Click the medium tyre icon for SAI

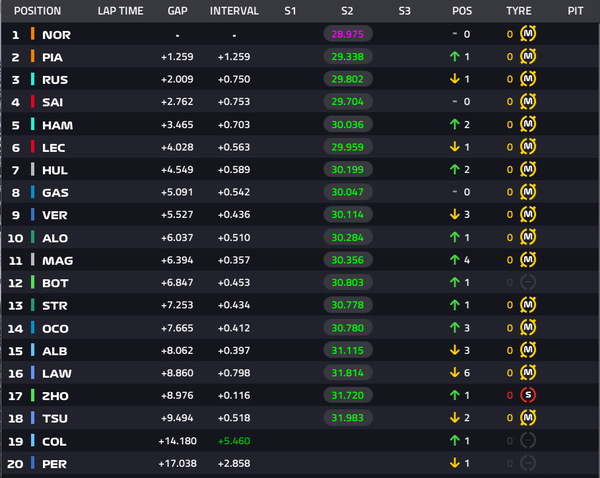point(528,101)
